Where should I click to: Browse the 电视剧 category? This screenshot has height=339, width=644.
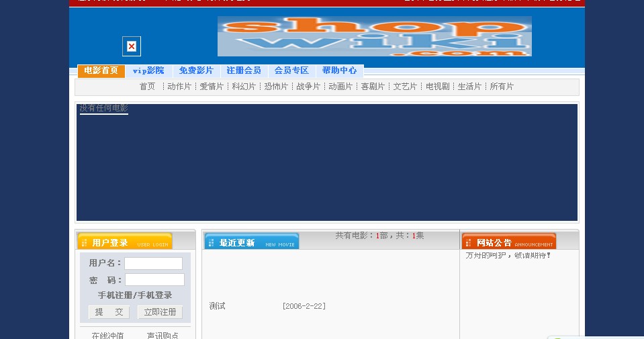[x=437, y=87]
